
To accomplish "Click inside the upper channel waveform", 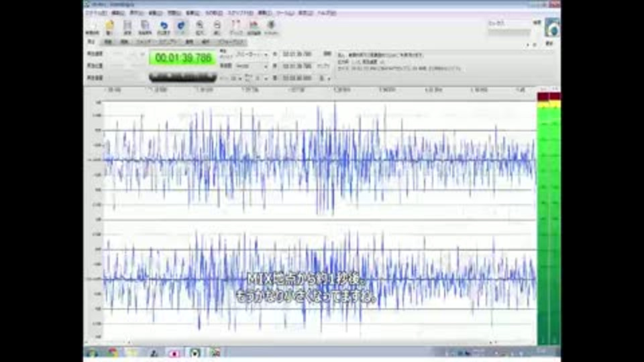I will (x=319, y=160).
